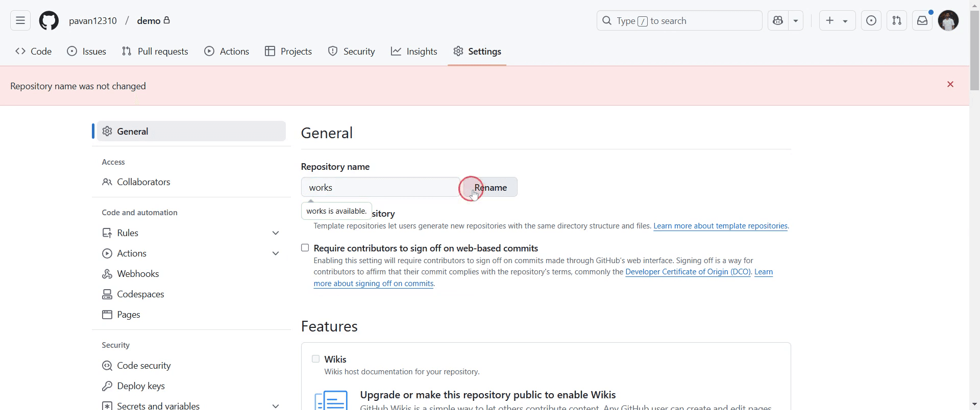
Task: Open 'Learn more about template repositories' link
Action: 720,226
